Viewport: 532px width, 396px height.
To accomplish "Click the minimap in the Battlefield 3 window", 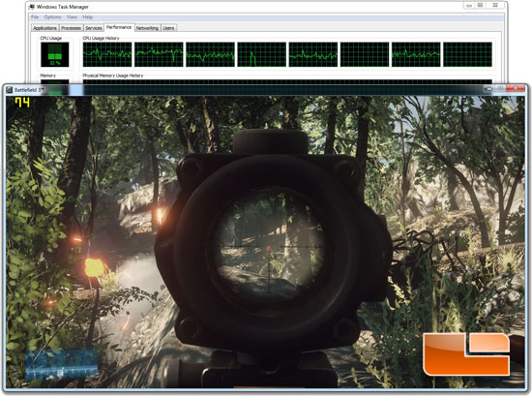I will click(61, 364).
